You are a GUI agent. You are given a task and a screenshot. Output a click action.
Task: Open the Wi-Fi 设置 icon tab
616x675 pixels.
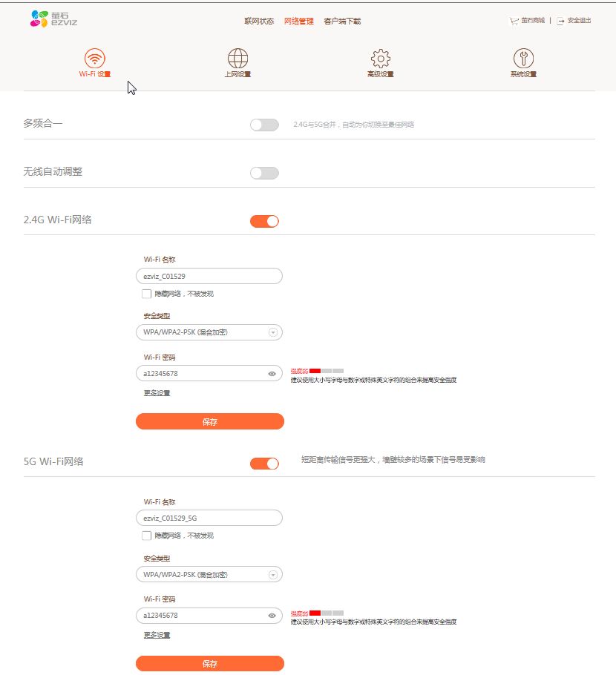94,59
